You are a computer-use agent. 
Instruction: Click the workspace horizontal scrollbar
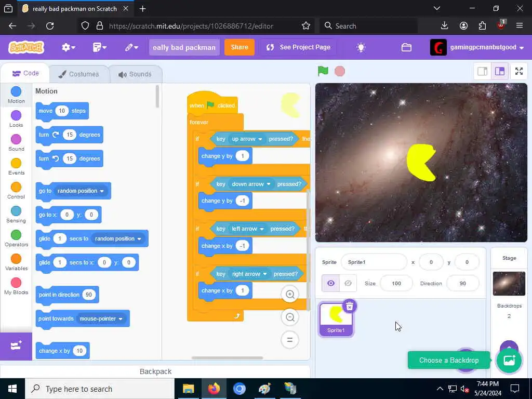tap(227, 357)
